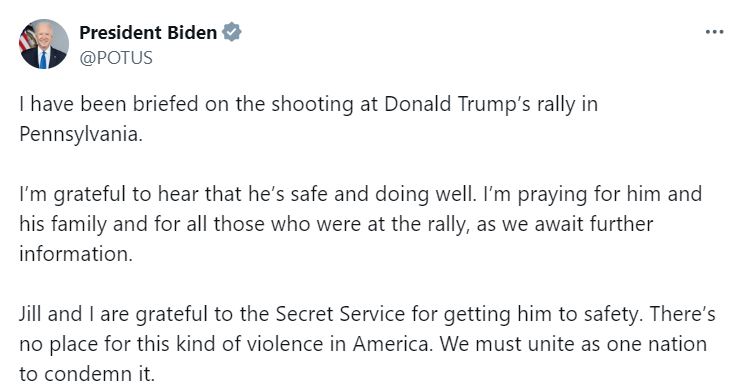Open profile via the President Biden display name
The width and height of the screenshot is (747, 390).
(148, 32)
